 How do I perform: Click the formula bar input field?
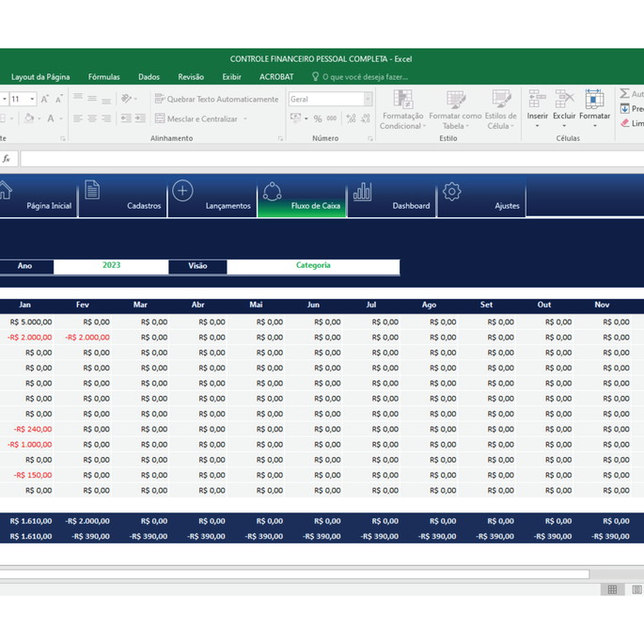pos(332,159)
